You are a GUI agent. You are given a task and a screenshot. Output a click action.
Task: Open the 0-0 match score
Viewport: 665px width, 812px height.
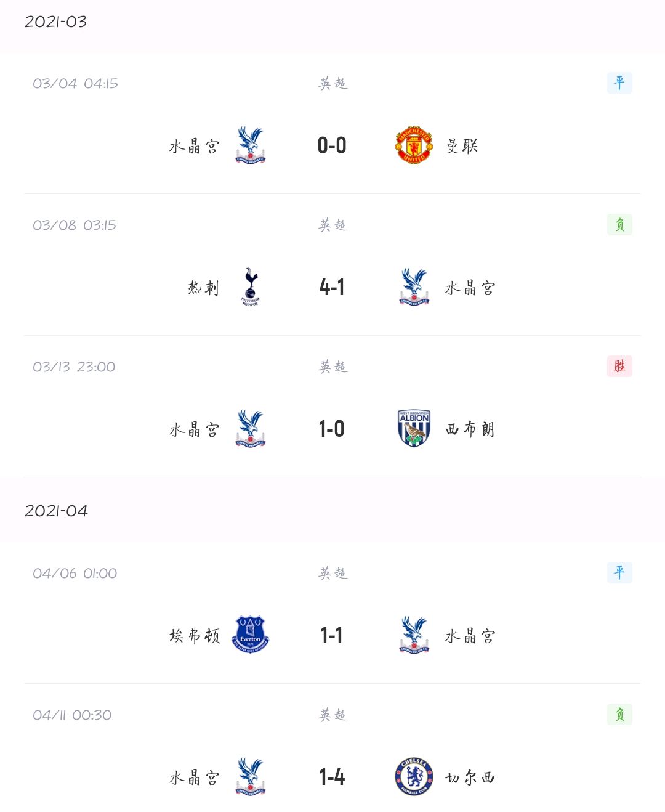[x=332, y=145]
